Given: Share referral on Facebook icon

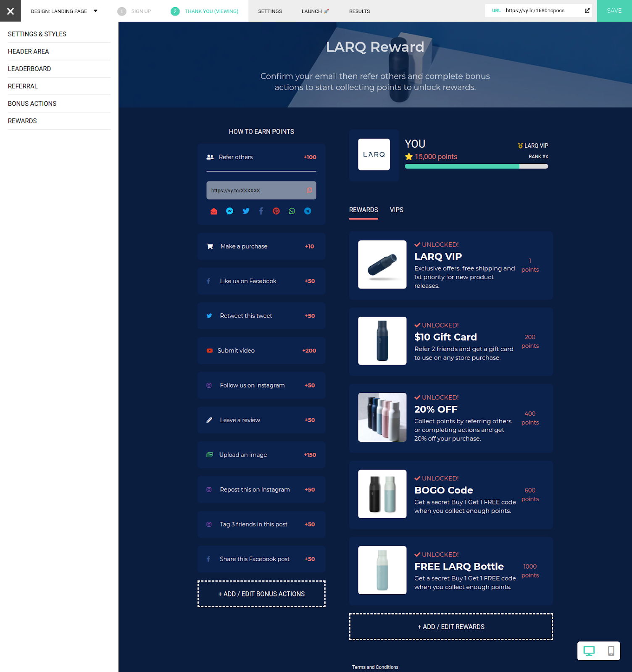Looking at the screenshot, I should 261,211.
